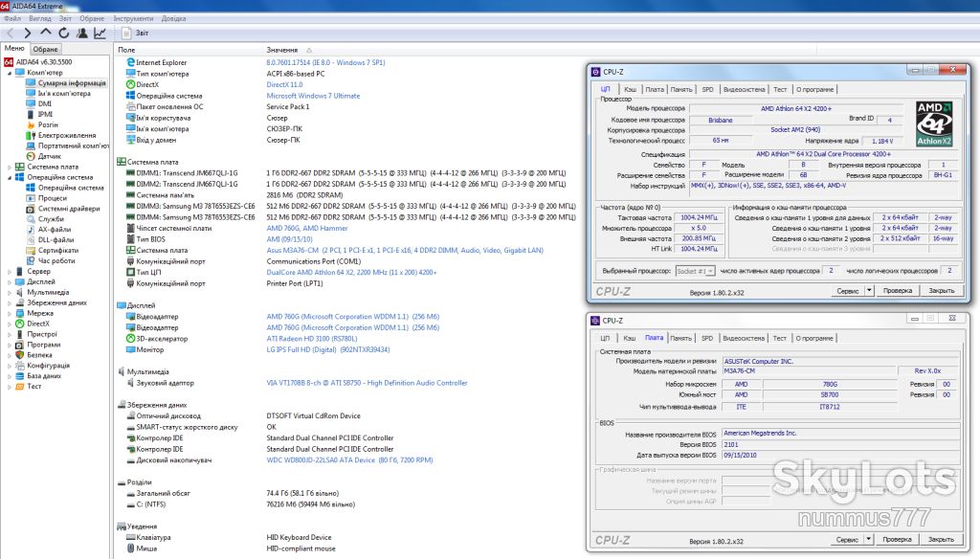Open the Asus M3A76-CM motherboard link
The width and height of the screenshot is (980, 559).
click(405, 250)
